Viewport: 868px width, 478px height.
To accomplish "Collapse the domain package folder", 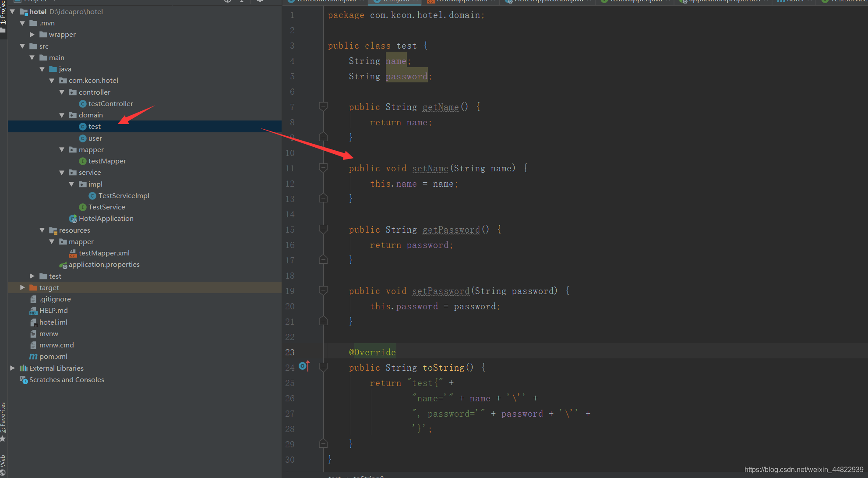I will pos(62,115).
